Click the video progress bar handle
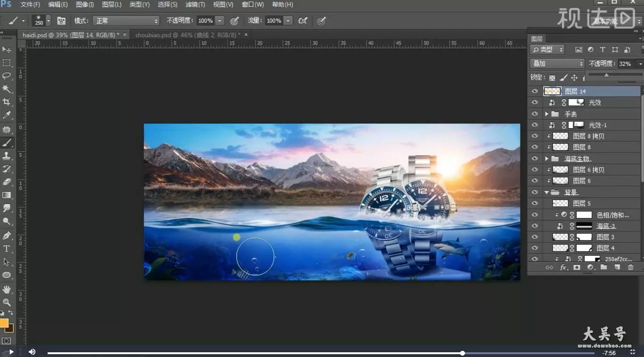This screenshot has height=357, width=644. click(462, 353)
